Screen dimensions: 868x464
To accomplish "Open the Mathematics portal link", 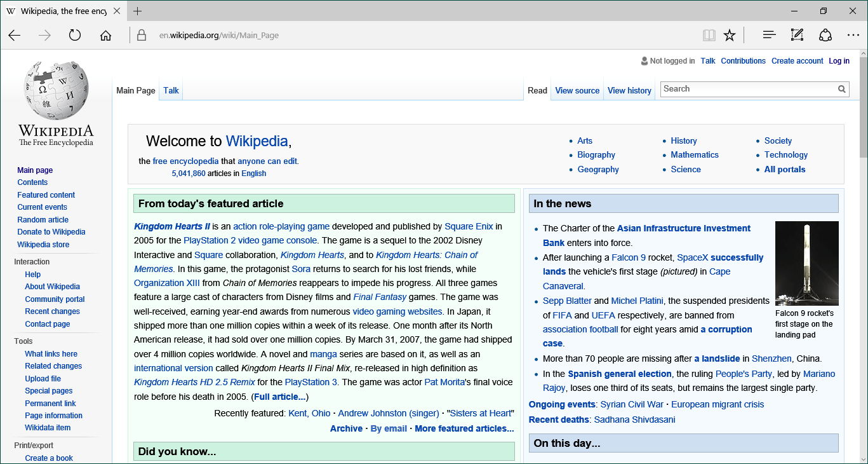I will coord(695,155).
